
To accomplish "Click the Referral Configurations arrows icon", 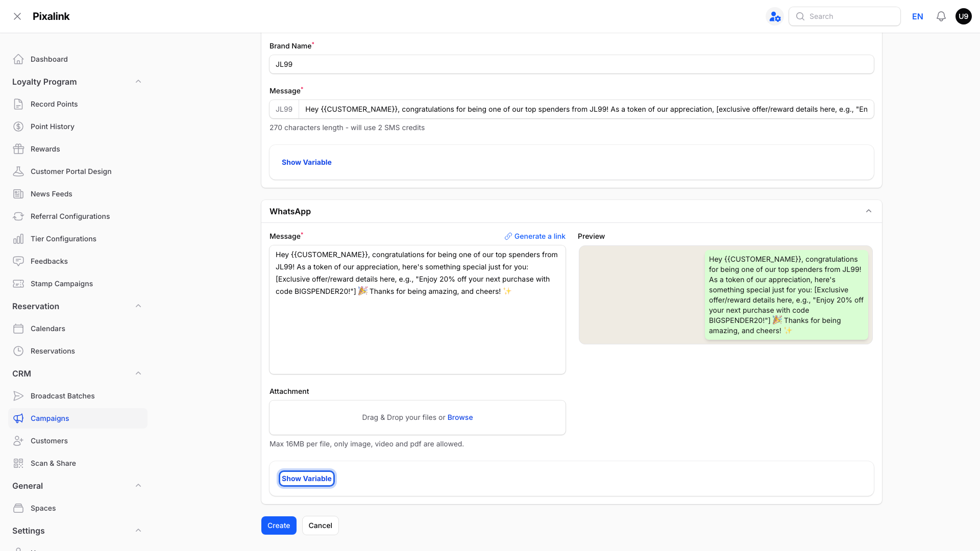I will pos(18,216).
